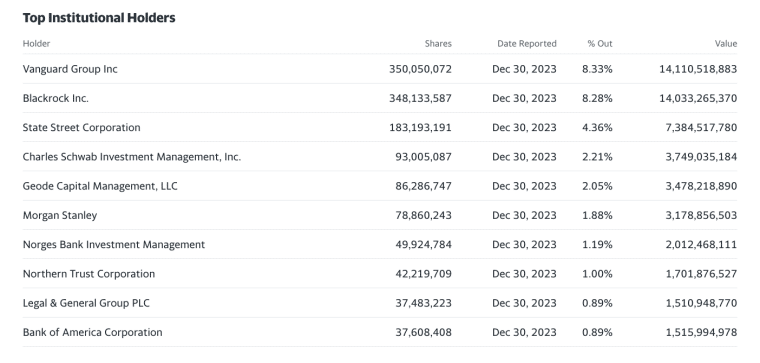Viewport: 760px width, 363px height.
Task: Select State Street Corporation holder name
Action: click(x=81, y=127)
